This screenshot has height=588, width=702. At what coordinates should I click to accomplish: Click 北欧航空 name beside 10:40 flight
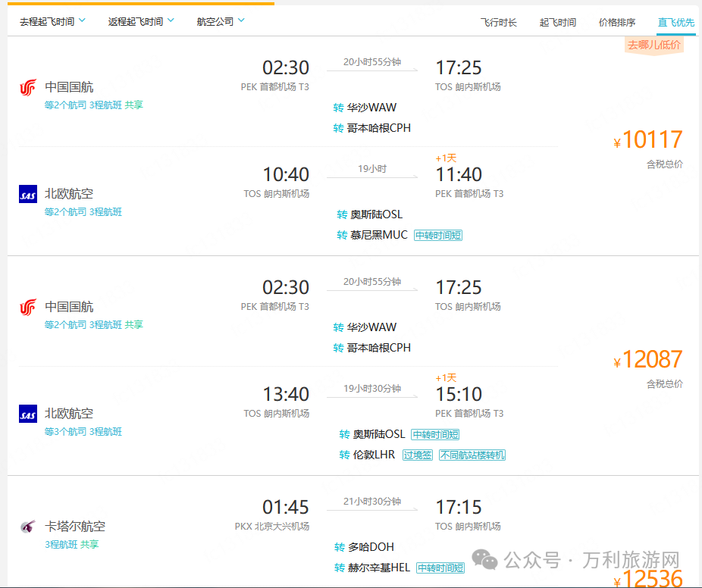click(69, 194)
